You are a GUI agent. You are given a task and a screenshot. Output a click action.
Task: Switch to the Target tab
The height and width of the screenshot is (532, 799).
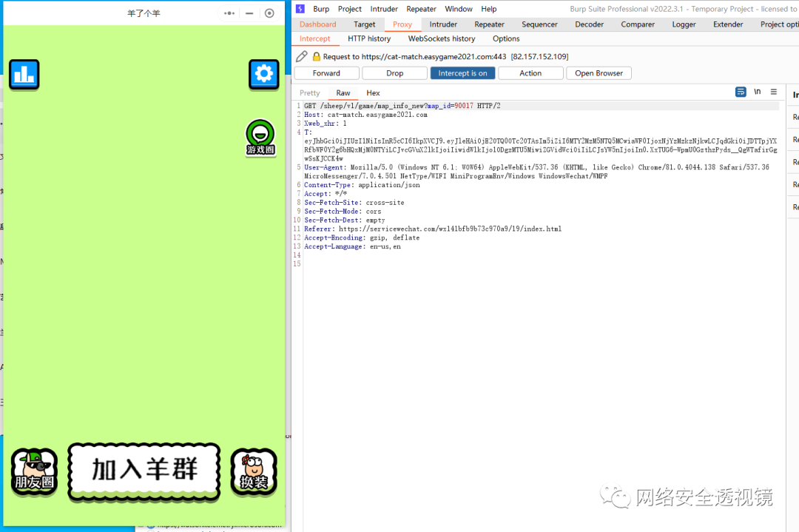(364, 24)
